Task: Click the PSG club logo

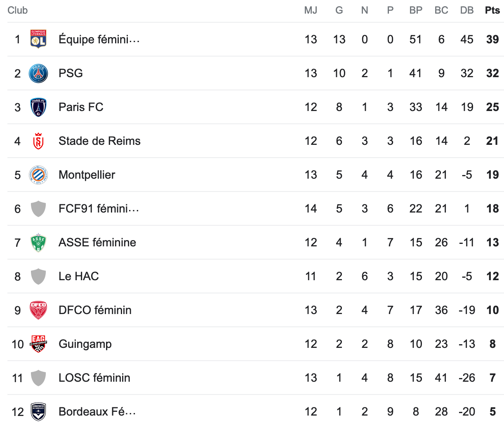Action: [x=38, y=73]
